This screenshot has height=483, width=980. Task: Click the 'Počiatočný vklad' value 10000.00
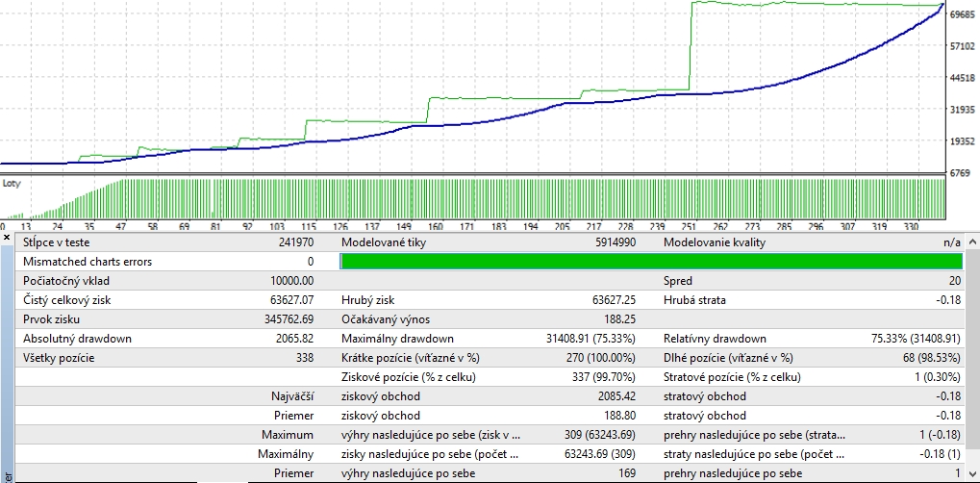[292, 281]
